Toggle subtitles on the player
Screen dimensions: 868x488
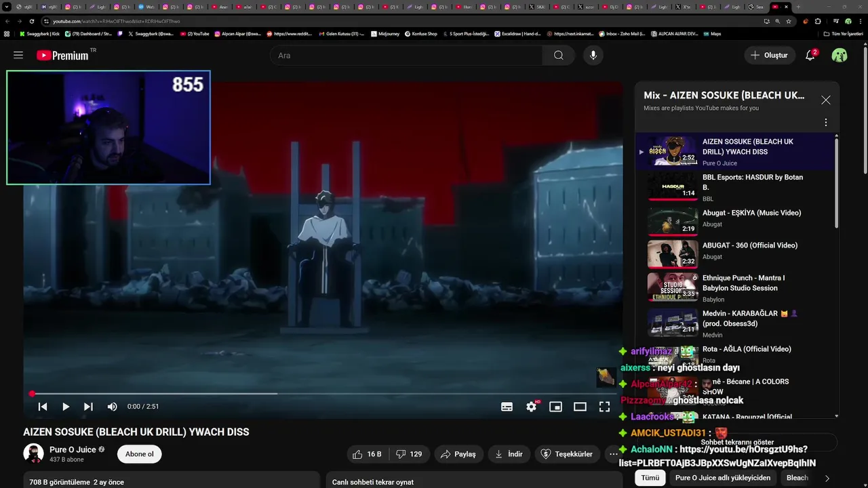click(507, 407)
